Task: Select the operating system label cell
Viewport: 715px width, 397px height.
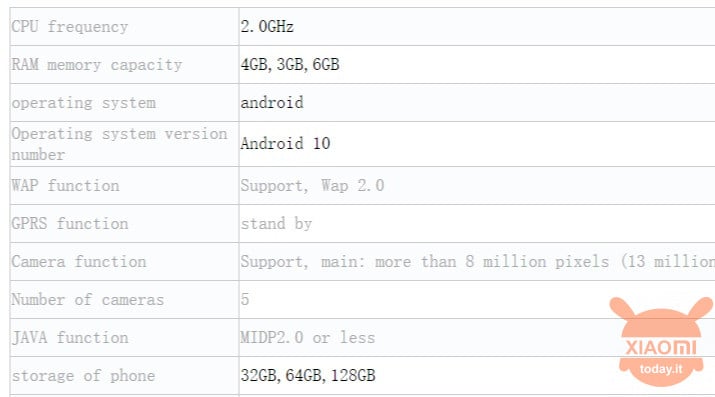Action: click(124, 103)
